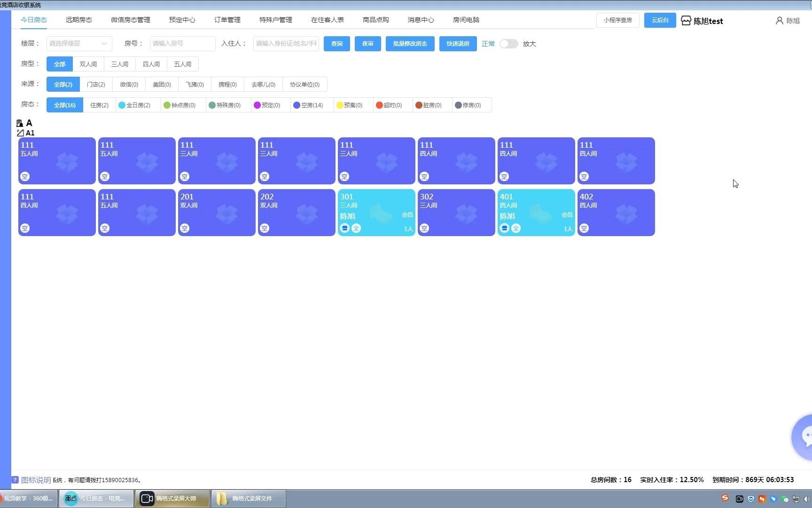Select the 今日房态 tab
The width and height of the screenshot is (812, 508).
[34, 20]
